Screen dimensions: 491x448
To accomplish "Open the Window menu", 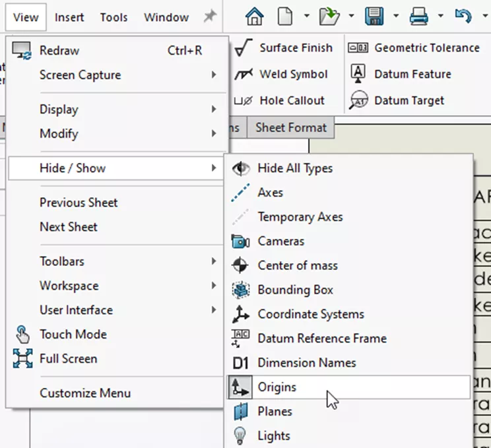I will [x=166, y=17].
